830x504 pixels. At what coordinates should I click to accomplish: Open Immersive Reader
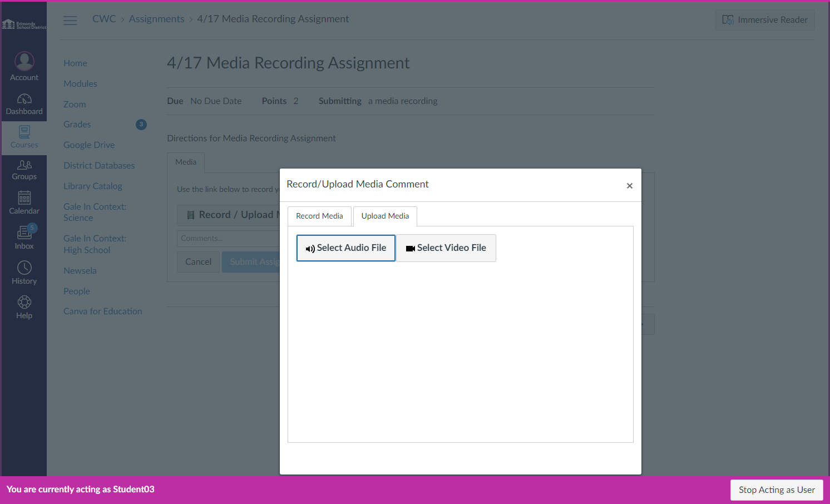(x=765, y=20)
